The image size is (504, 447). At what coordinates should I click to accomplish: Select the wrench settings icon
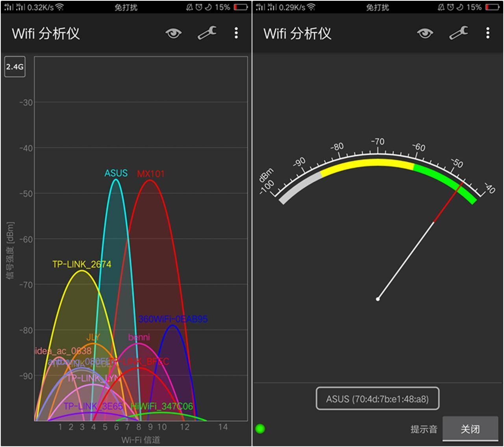tap(206, 33)
